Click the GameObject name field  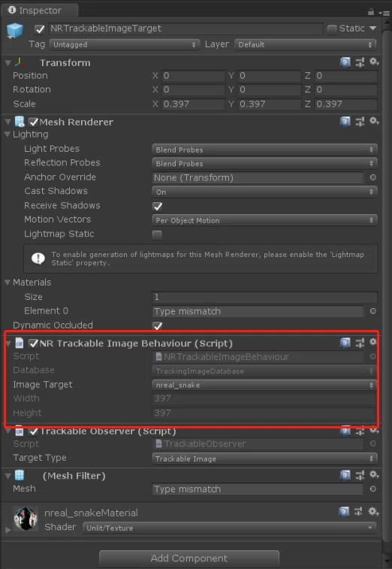[x=185, y=29]
